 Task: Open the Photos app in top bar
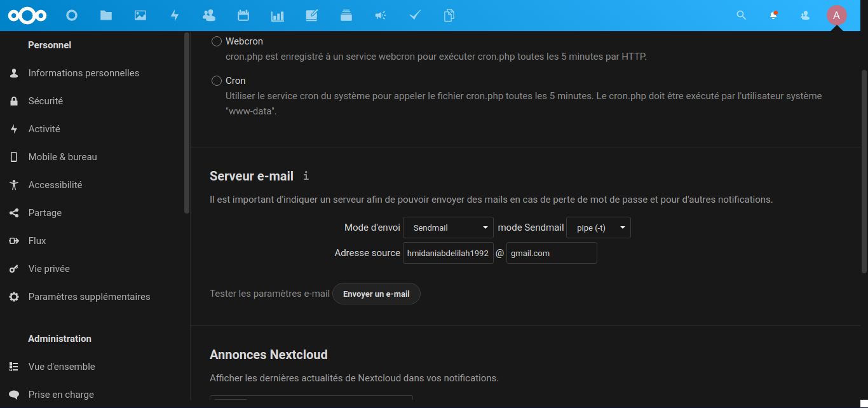point(140,15)
